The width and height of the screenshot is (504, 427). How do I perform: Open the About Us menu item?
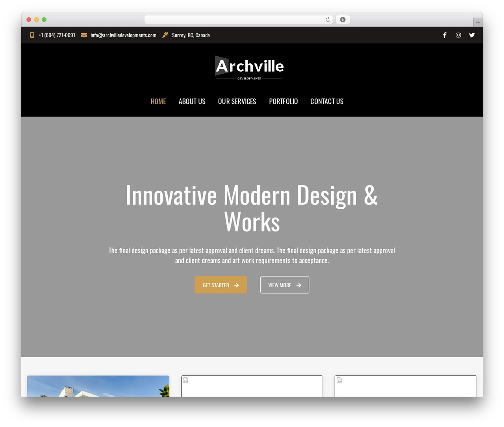point(192,101)
